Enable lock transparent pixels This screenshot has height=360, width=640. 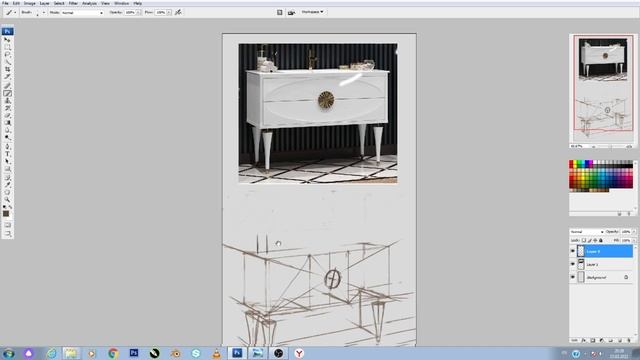584,240
